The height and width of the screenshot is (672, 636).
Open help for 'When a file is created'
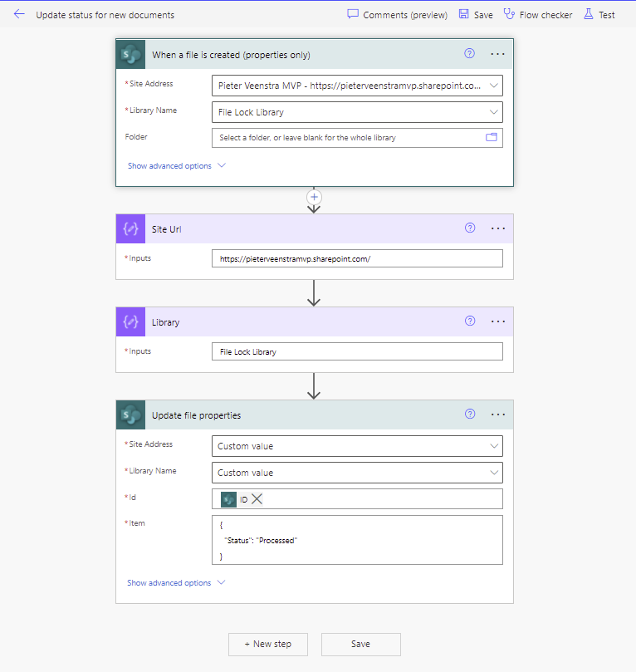tap(469, 53)
